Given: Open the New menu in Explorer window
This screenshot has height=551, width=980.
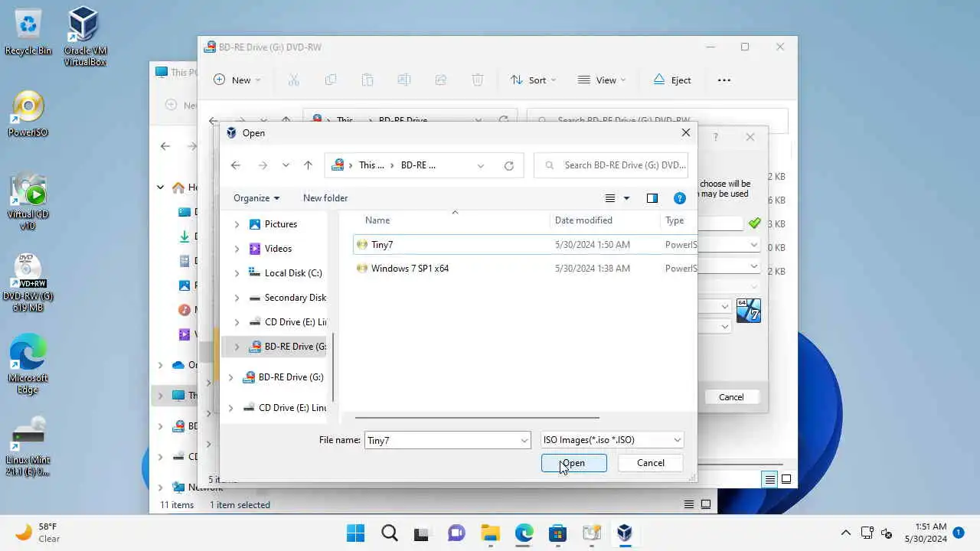Looking at the screenshot, I should [x=237, y=80].
